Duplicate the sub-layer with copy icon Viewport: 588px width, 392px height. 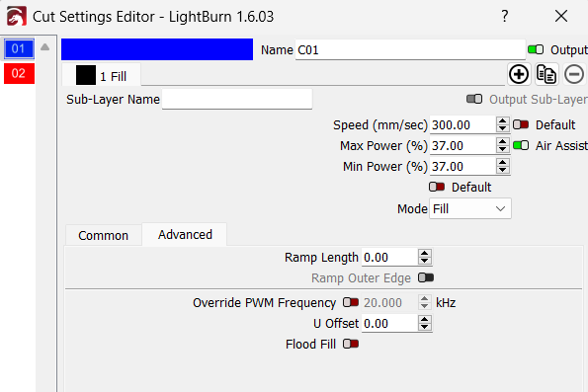pyautogui.click(x=546, y=74)
